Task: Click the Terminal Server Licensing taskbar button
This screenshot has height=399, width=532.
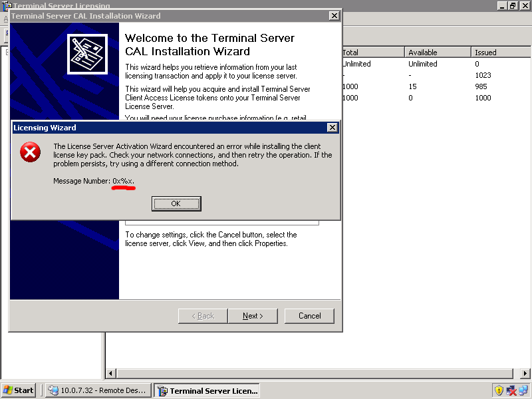Action: (x=207, y=390)
